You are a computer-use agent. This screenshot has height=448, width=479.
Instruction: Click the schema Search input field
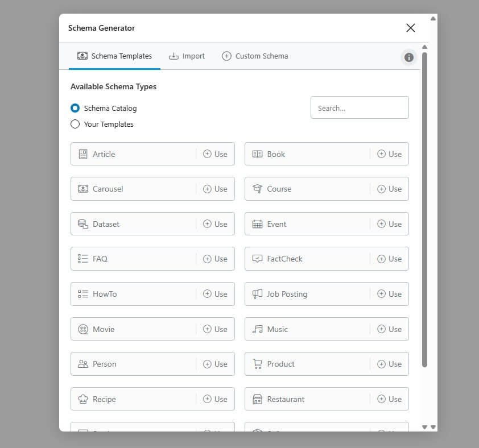360,107
